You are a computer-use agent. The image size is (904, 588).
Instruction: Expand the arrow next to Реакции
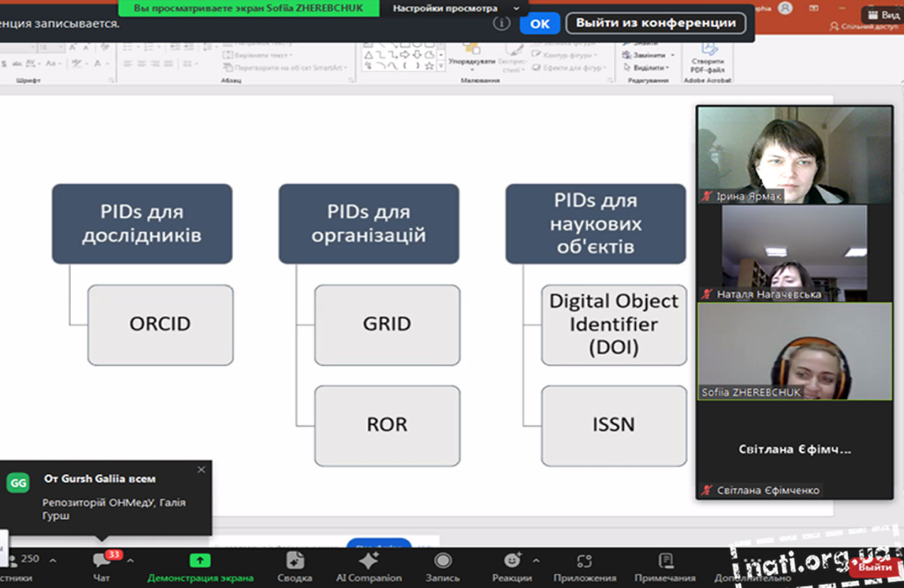(x=536, y=561)
